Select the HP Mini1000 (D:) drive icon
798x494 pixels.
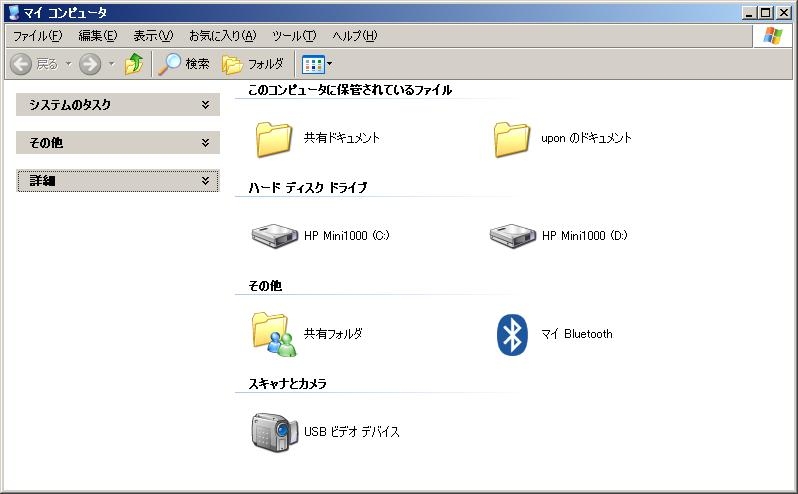click(x=512, y=236)
